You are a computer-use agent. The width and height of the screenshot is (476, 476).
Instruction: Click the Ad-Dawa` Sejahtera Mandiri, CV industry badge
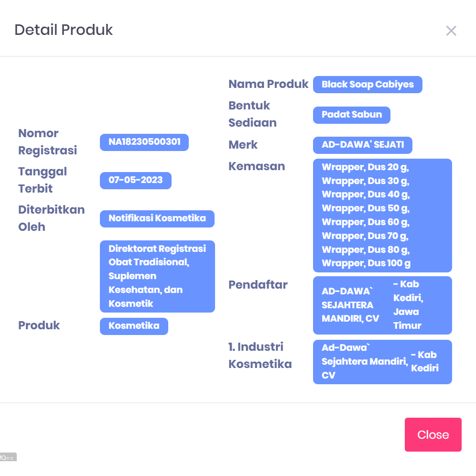364,362
